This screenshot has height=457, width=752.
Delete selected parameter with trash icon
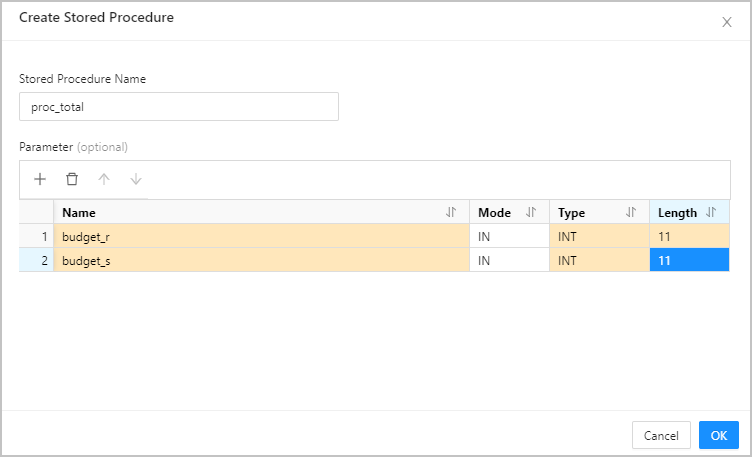click(x=72, y=179)
